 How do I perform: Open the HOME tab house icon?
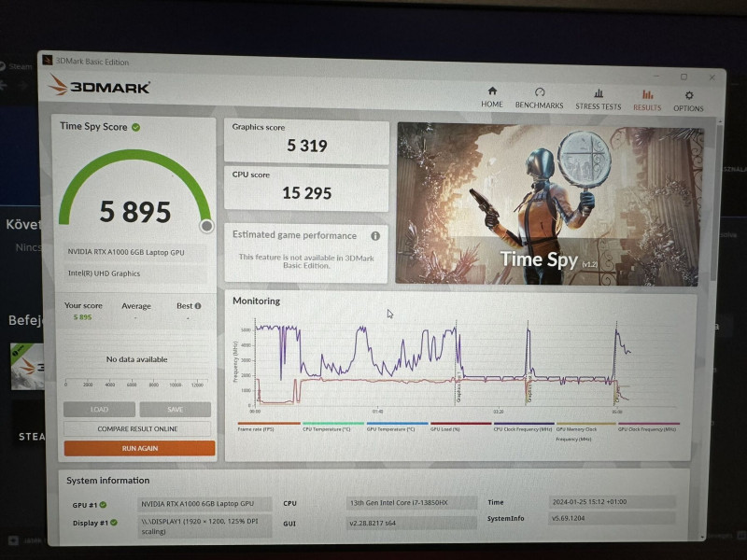point(492,91)
